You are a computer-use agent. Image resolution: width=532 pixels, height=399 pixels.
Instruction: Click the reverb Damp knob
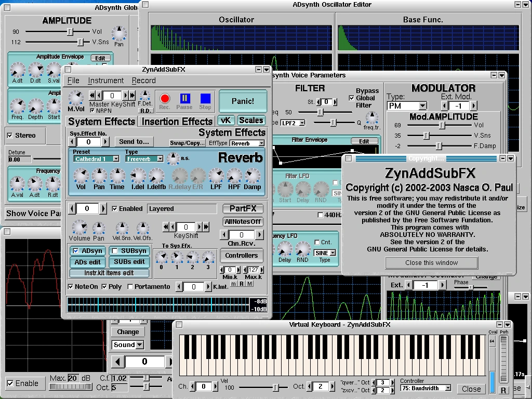(252, 177)
